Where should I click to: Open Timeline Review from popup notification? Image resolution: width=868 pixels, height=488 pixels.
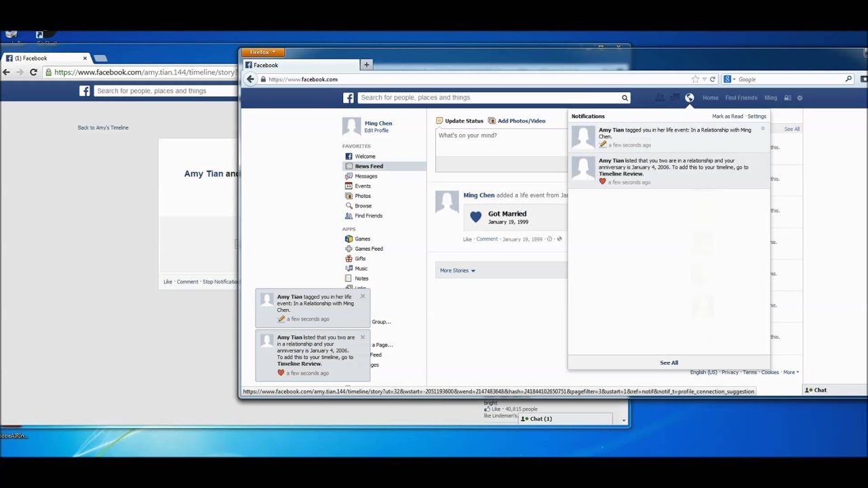tap(299, 364)
